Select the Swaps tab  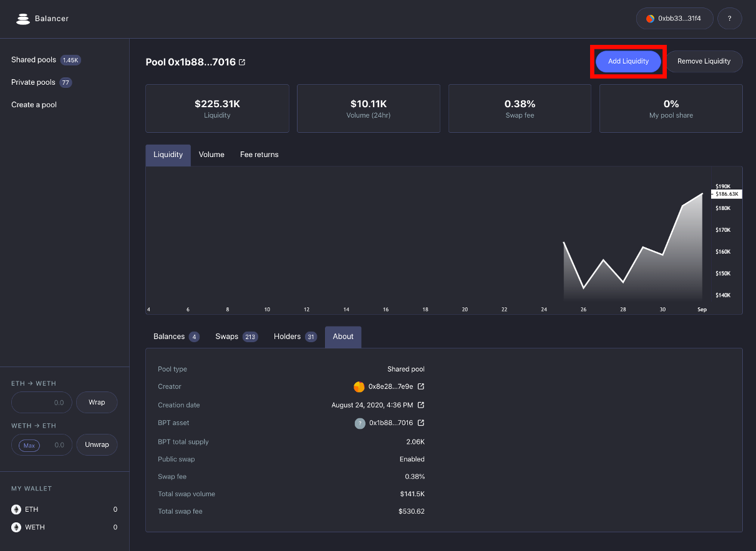(228, 337)
